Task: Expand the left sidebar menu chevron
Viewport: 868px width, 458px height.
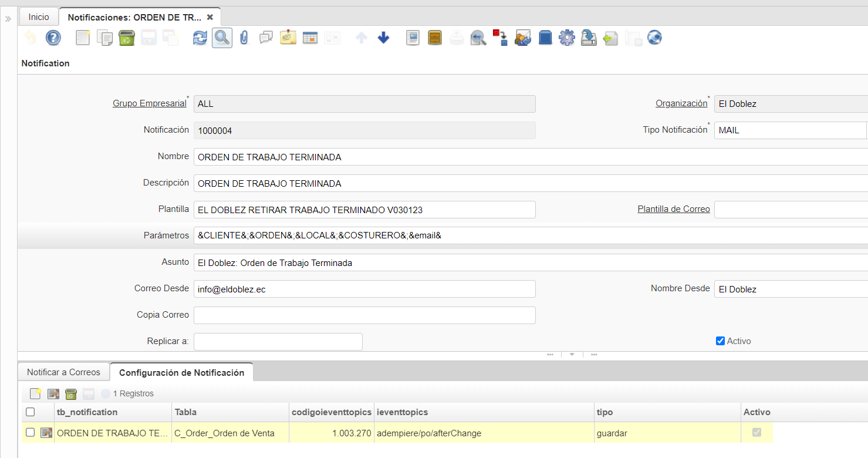Action: (x=8, y=19)
